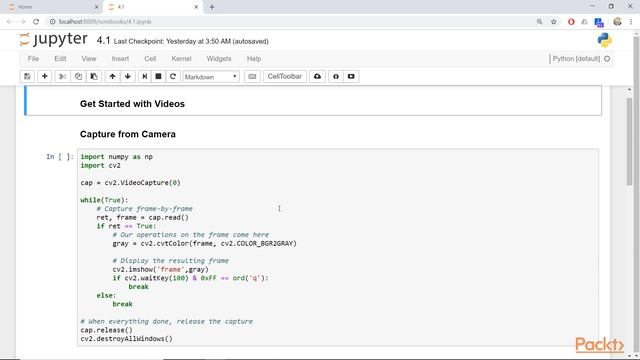
Task: Open the Chrome profile avatar
Action: pos(617,22)
